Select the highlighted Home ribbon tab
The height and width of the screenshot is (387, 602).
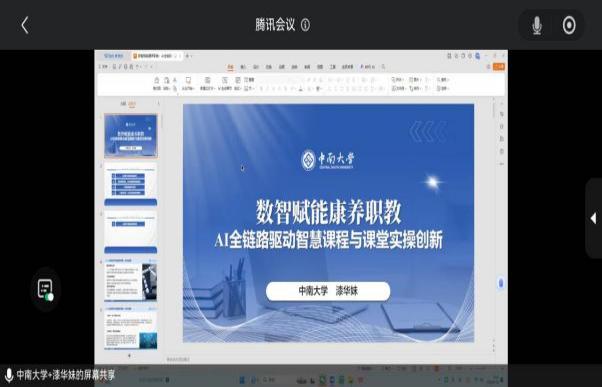click(x=230, y=67)
